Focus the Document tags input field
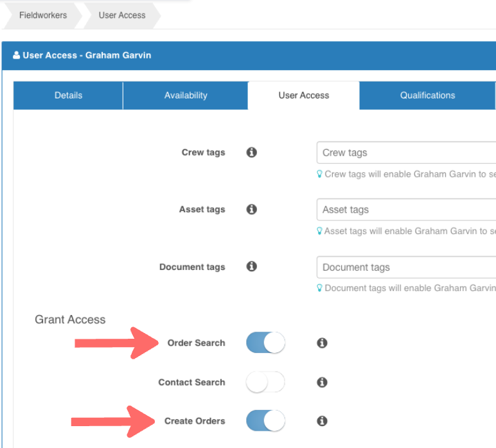 pyautogui.click(x=406, y=267)
